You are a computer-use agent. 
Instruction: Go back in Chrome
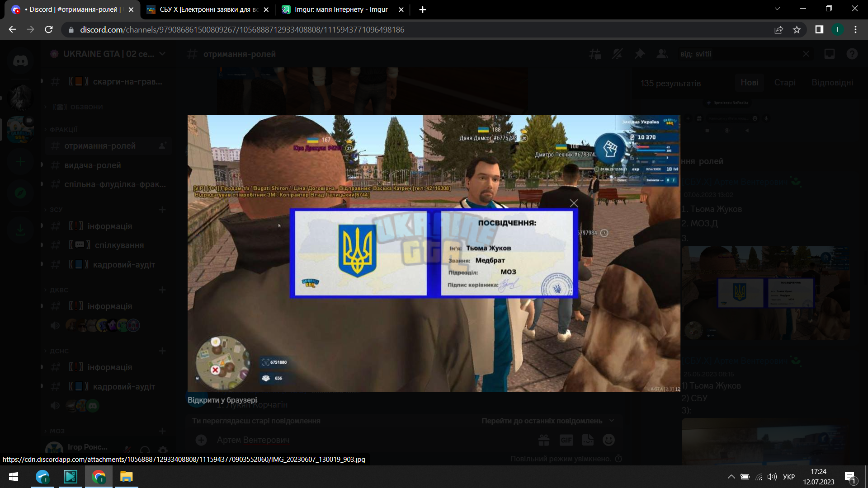[x=13, y=30]
